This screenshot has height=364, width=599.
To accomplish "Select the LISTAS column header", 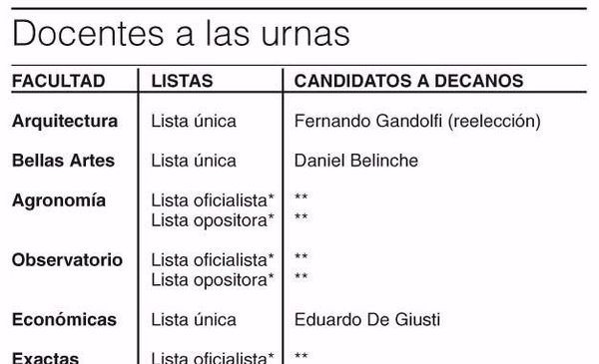I will pos(182,81).
